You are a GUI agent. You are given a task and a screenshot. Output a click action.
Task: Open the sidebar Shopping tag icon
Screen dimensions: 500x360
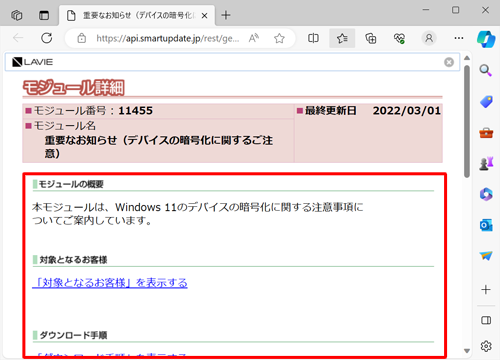point(486,102)
